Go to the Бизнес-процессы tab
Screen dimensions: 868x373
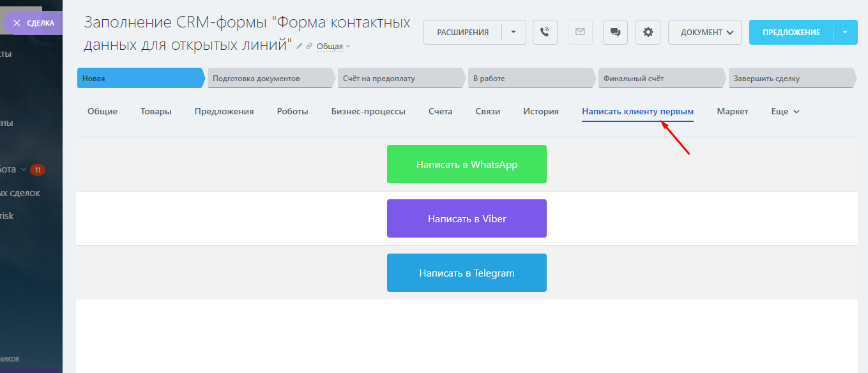point(368,111)
